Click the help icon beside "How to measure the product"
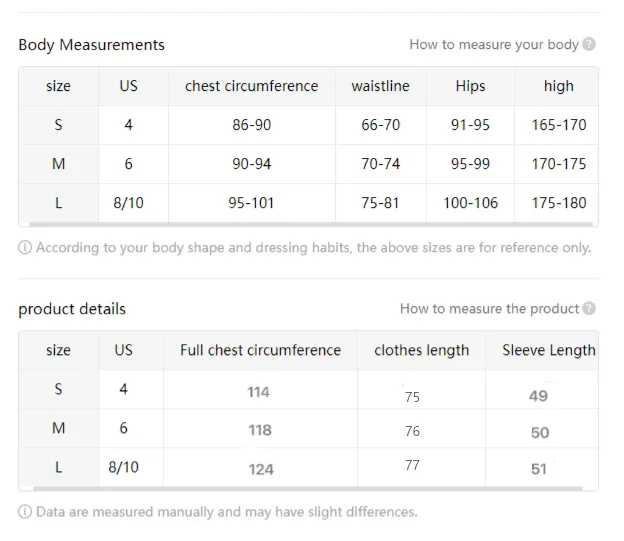 [x=589, y=308]
